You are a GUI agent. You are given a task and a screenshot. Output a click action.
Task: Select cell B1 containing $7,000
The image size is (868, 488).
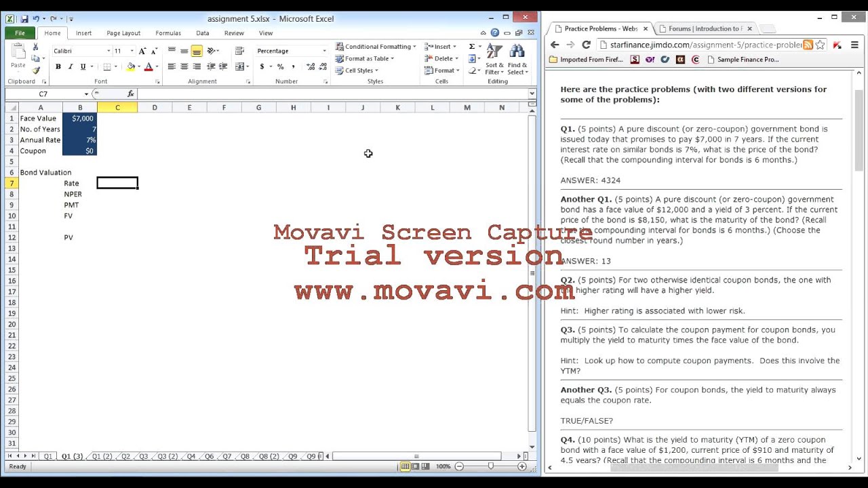(80, 118)
